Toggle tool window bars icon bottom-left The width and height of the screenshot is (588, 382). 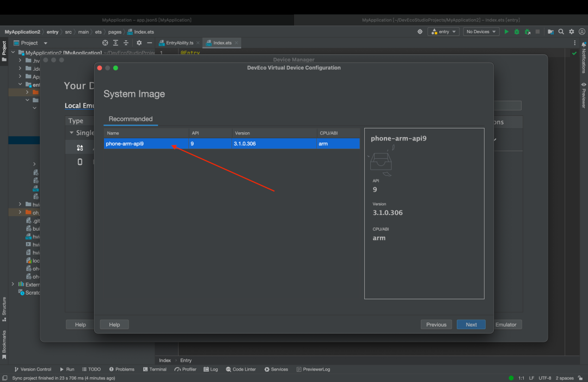4,378
